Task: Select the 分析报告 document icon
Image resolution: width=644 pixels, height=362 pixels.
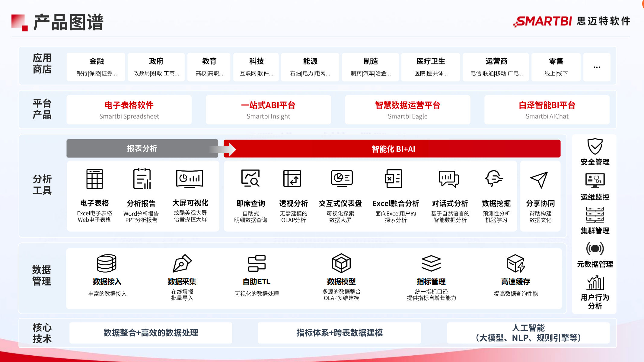Action: pos(142,179)
